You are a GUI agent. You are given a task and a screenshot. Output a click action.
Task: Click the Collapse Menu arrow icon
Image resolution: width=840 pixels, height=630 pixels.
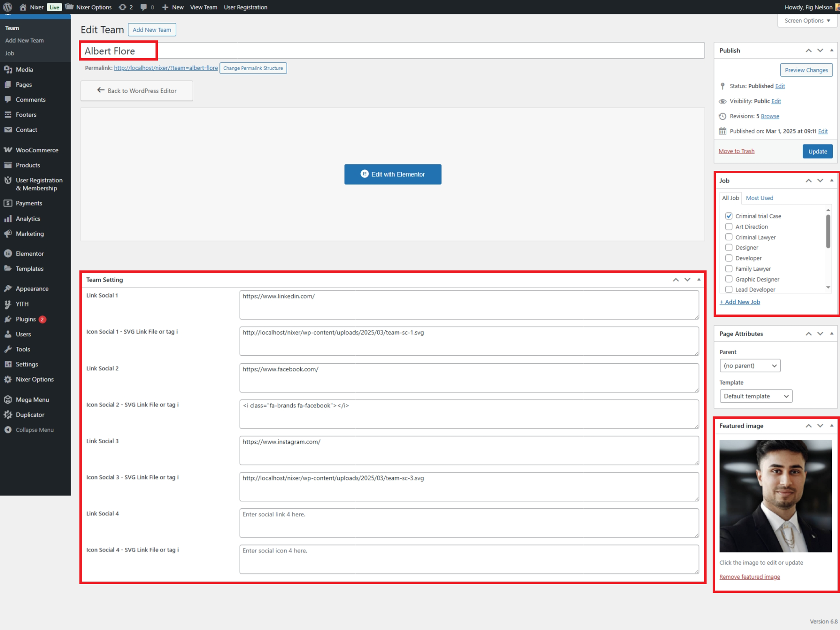[8, 430]
